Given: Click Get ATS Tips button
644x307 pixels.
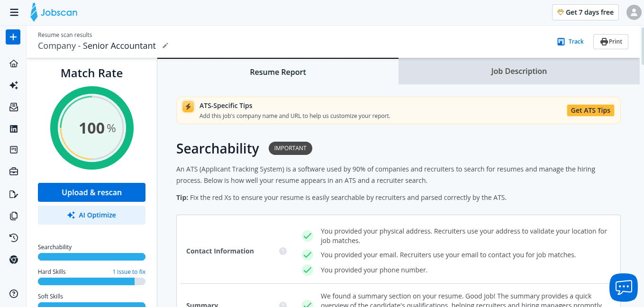Looking at the screenshot, I should pos(590,110).
